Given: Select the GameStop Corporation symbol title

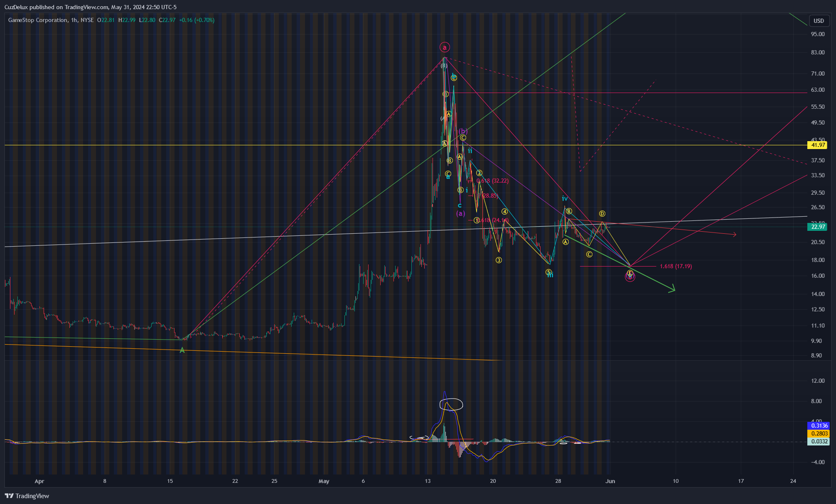Looking at the screenshot, I should (x=38, y=20).
